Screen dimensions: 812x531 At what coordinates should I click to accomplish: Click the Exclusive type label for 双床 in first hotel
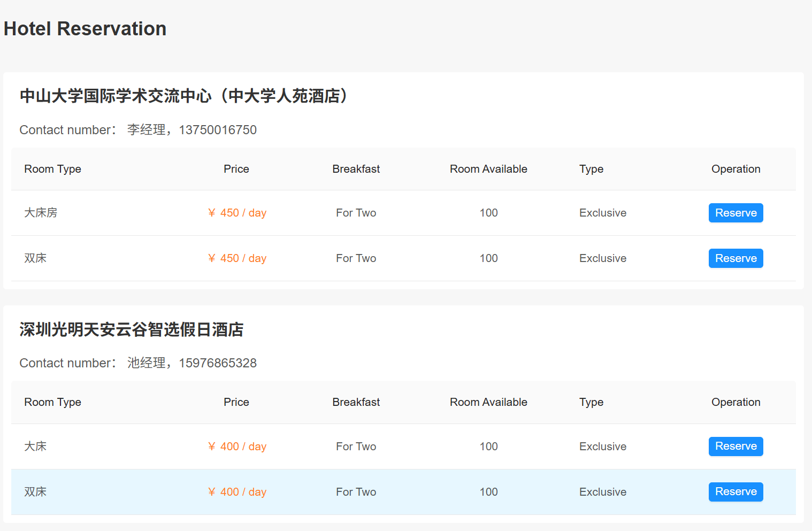pyautogui.click(x=602, y=258)
